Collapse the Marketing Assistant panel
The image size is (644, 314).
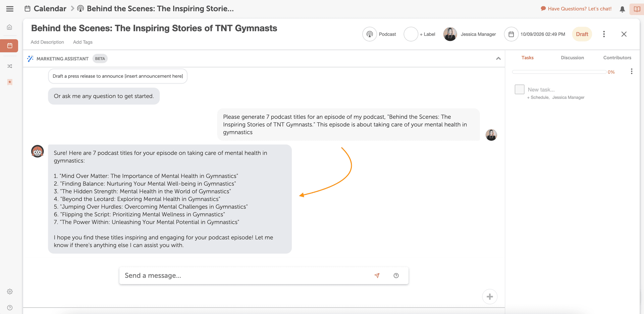498,58
